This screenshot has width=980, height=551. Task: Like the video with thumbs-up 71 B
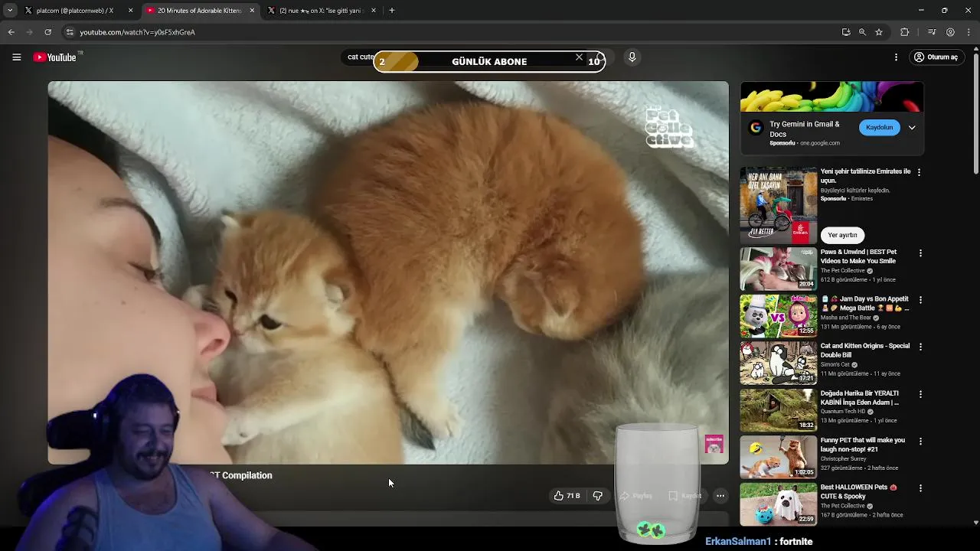click(567, 496)
